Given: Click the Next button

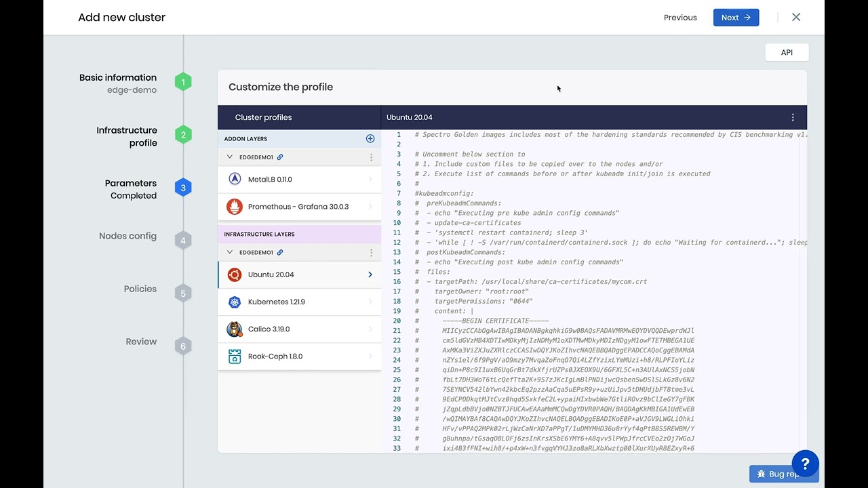Looking at the screenshot, I should (736, 18).
